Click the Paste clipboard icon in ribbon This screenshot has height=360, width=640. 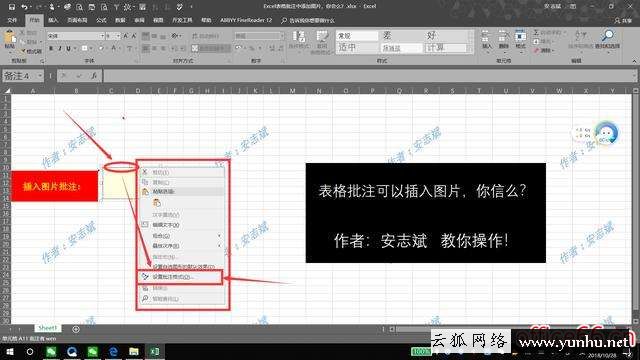click(x=9, y=38)
